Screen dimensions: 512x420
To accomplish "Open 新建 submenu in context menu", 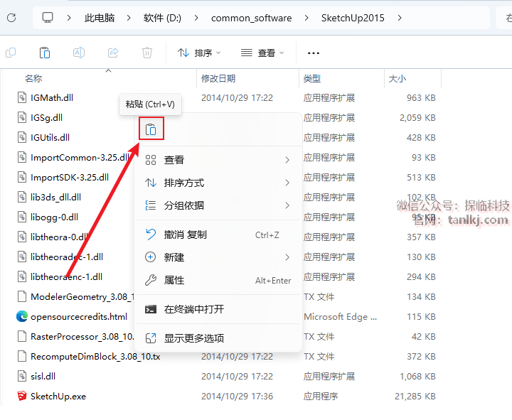I will 218,257.
